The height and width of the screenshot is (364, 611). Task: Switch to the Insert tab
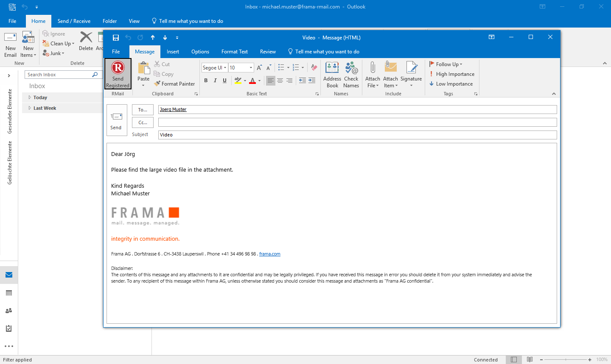pos(173,52)
